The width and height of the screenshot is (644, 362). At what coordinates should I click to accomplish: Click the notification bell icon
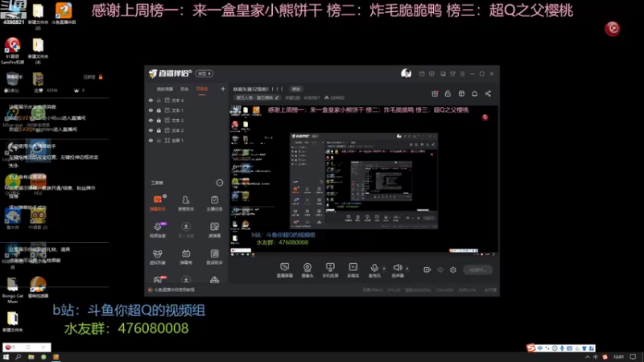(474, 93)
